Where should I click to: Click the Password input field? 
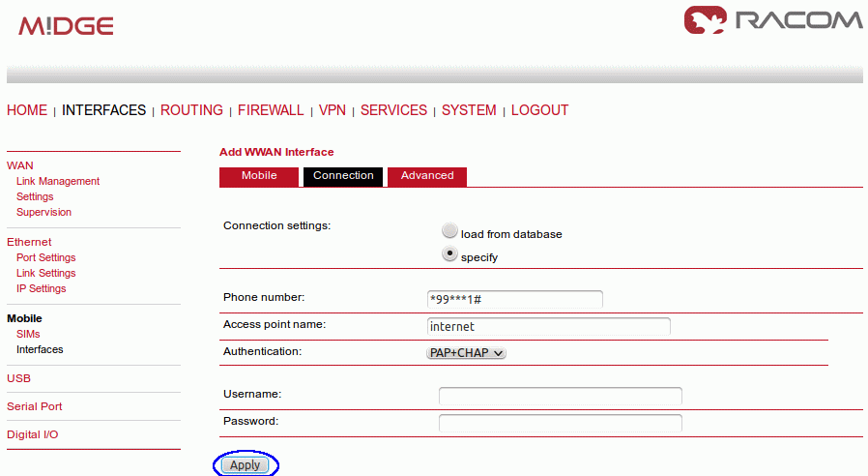pyautogui.click(x=561, y=423)
